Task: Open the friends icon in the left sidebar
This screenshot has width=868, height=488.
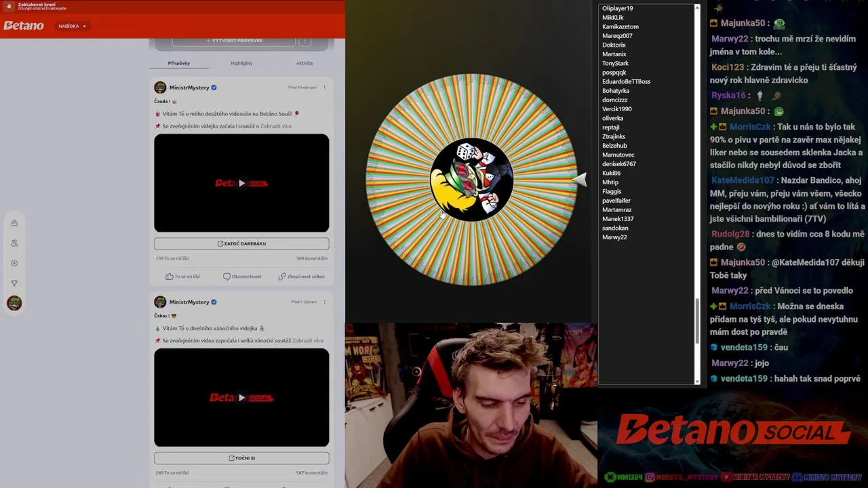Action: [14, 243]
